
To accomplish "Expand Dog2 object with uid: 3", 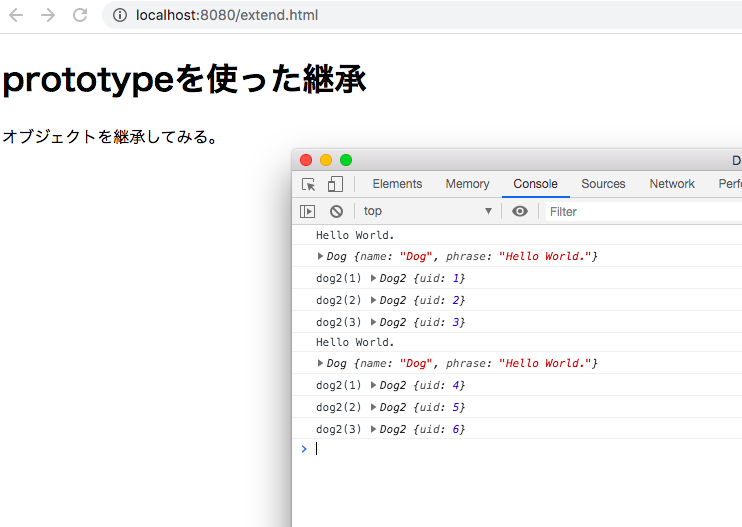I will point(373,322).
